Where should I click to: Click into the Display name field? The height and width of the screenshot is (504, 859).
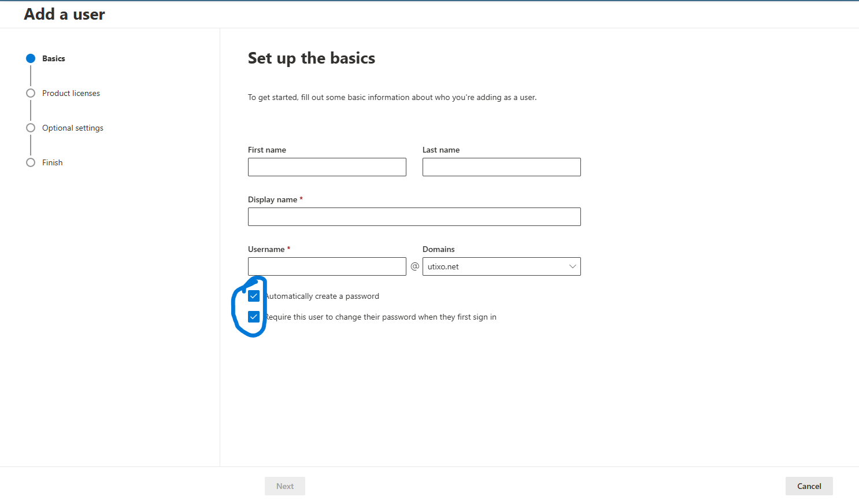pyautogui.click(x=414, y=217)
